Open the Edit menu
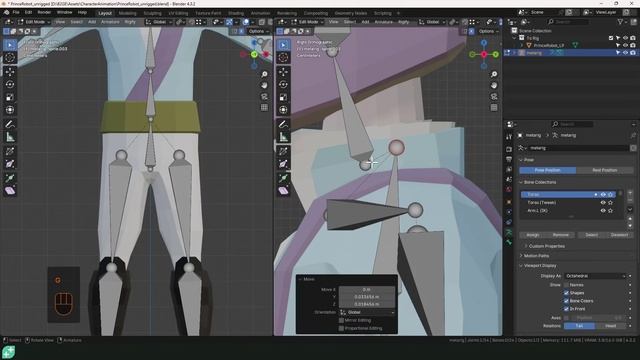Image resolution: width=640 pixels, height=360 pixels. click(28, 13)
